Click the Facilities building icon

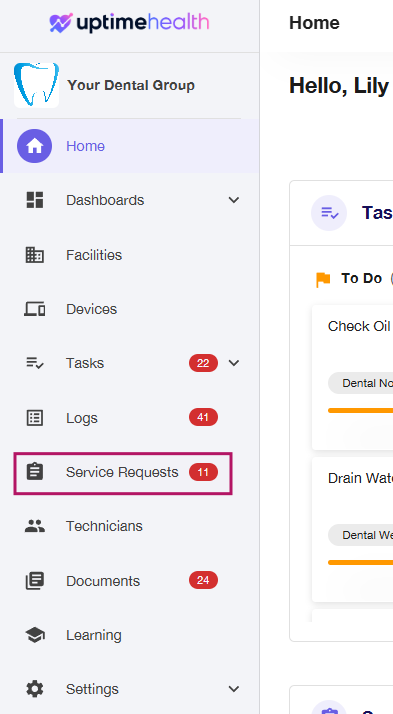[35, 255]
